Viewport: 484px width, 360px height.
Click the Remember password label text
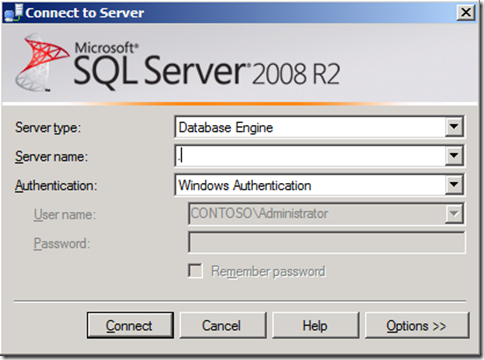268,271
